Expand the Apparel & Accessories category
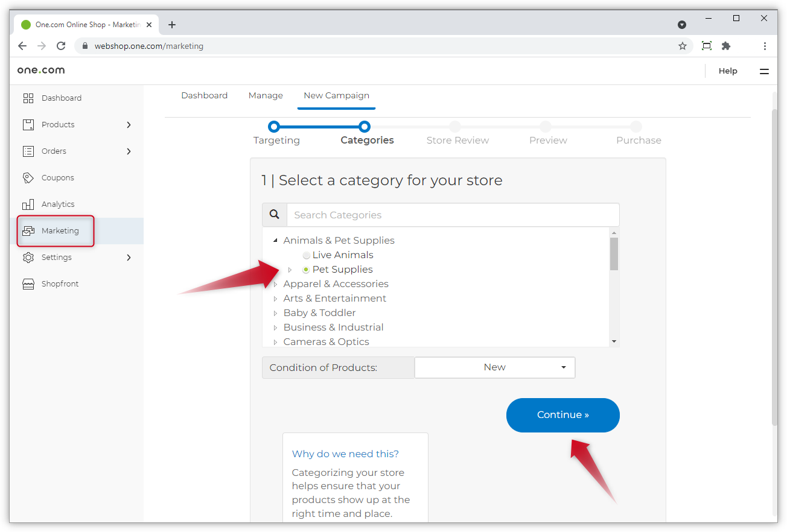The image size is (787, 532). [x=276, y=284]
